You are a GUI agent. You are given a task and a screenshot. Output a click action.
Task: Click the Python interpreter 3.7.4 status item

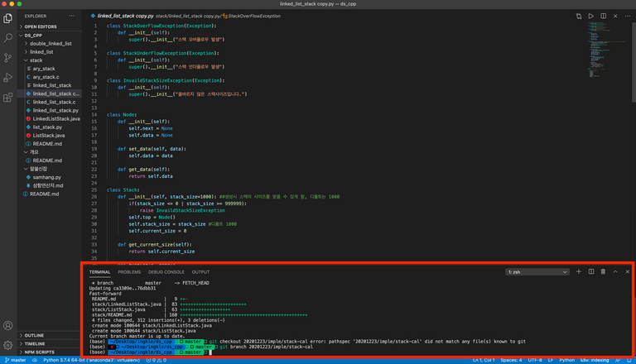click(91, 360)
